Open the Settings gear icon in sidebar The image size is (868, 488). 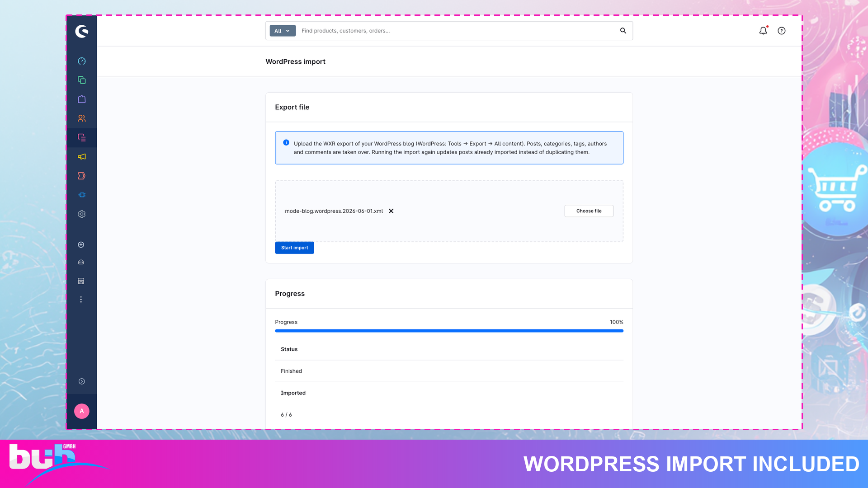(82, 214)
